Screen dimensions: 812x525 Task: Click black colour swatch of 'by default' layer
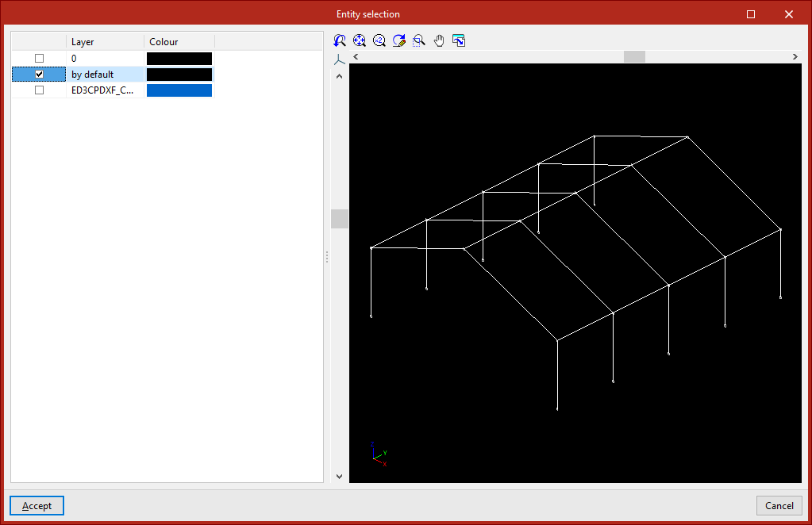click(179, 75)
